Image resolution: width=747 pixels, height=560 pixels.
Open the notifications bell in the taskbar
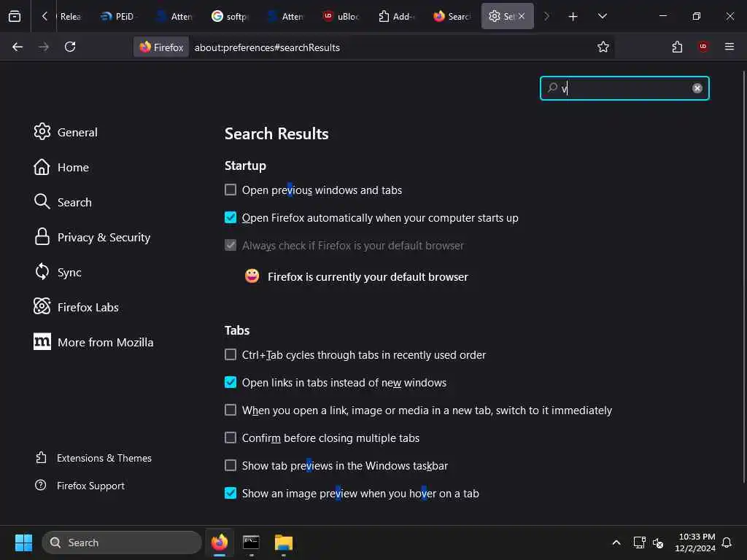coord(727,542)
